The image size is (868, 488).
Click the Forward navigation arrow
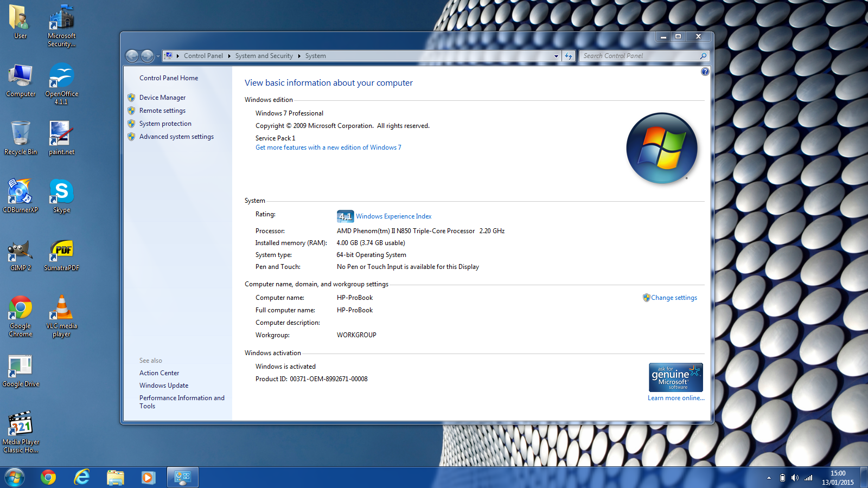tap(147, 56)
